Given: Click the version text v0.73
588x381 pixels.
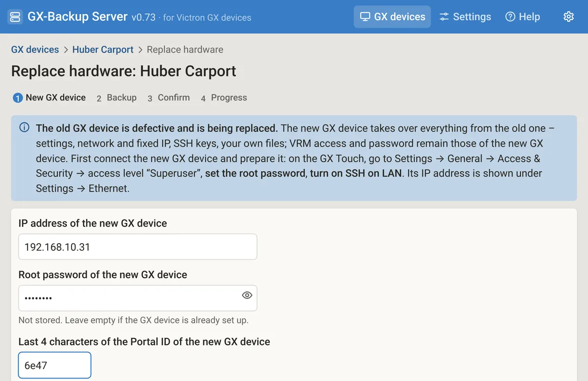Looking at the screenshot, I should coord(143,17).
